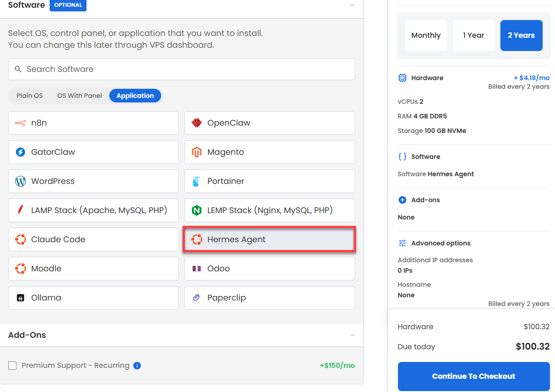The width and height of the screenshot is (555, 392).
Task: Click the WordPress logo icon
Action: 20,181
